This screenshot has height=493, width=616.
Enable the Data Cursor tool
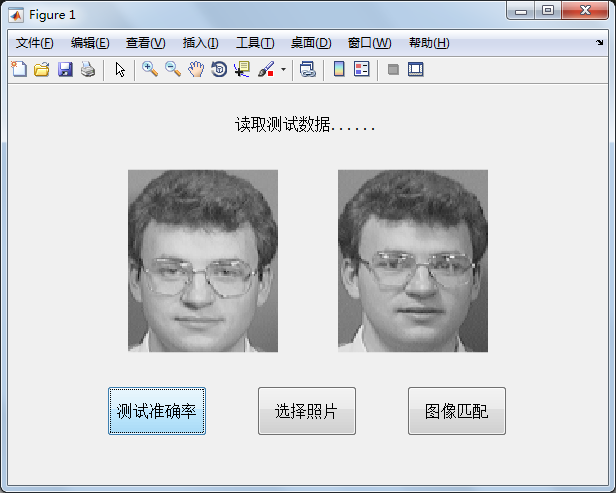pos(242,69)
